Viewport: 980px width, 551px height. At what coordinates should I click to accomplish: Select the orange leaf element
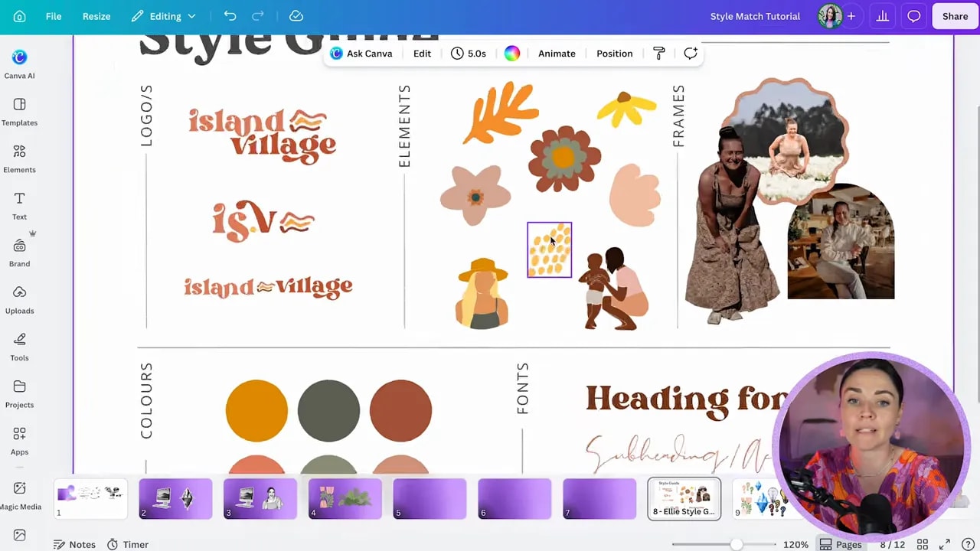(501, 112)
